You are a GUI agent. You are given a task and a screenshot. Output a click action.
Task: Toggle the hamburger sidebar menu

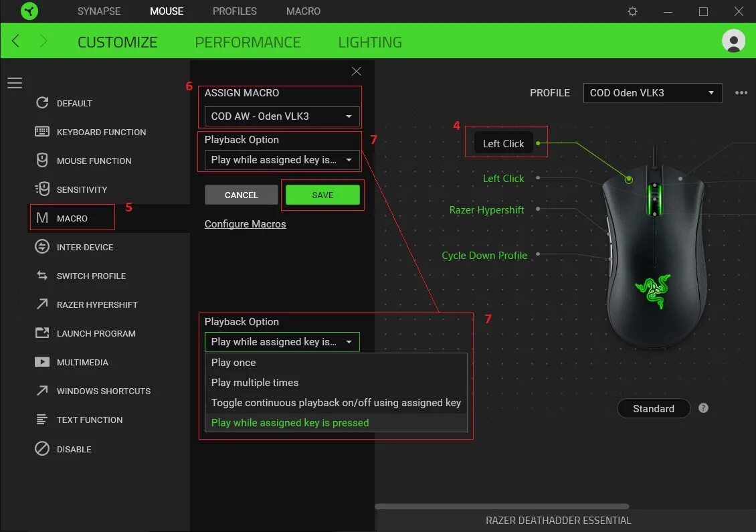point(15,83)
